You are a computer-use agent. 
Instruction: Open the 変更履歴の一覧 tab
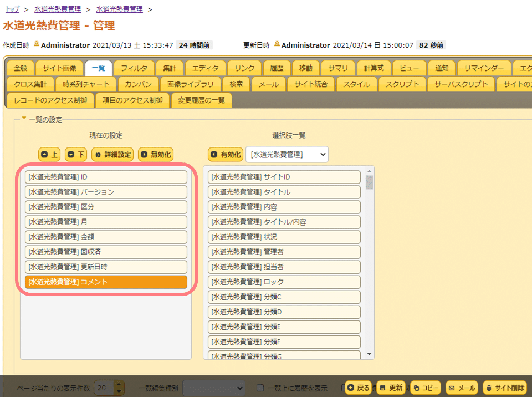click(202, 100)
